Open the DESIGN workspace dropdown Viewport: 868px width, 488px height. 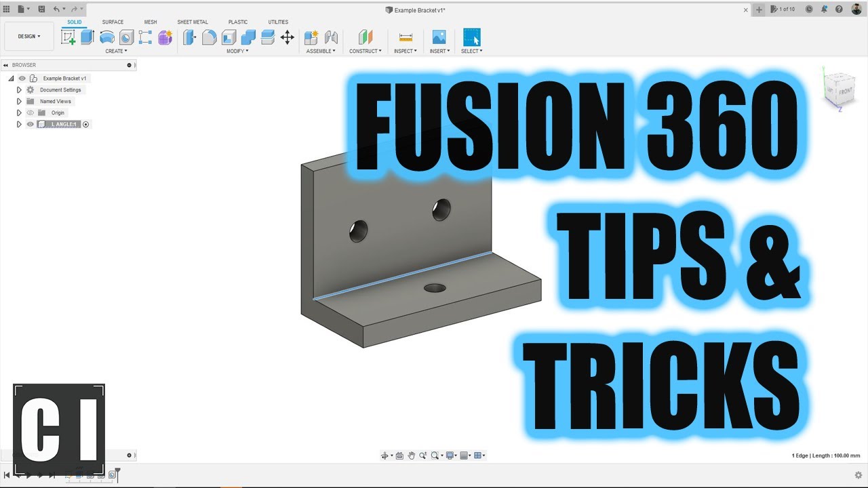pyautogui.click(x=29, y=37)
